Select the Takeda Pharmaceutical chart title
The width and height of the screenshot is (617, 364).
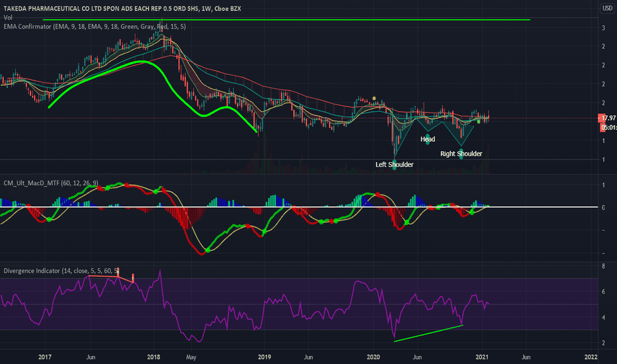[122, 8]
